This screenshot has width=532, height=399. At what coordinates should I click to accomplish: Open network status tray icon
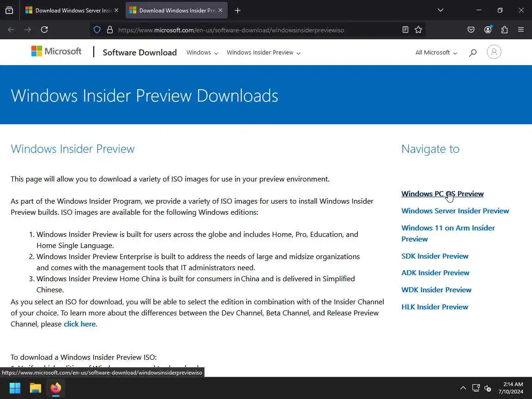pyautogui.click(x=476, y=388)
